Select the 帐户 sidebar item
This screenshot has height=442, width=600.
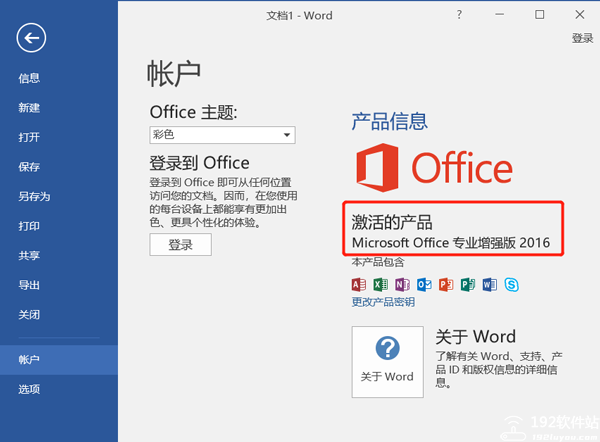pyautogui.click(x=59, y=360)
